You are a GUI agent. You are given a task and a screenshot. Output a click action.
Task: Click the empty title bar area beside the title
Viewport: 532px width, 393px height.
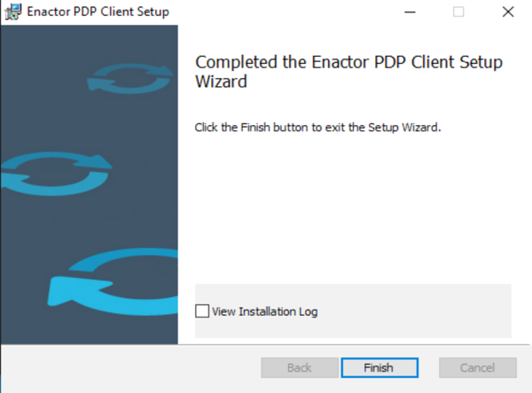[284, 12]
